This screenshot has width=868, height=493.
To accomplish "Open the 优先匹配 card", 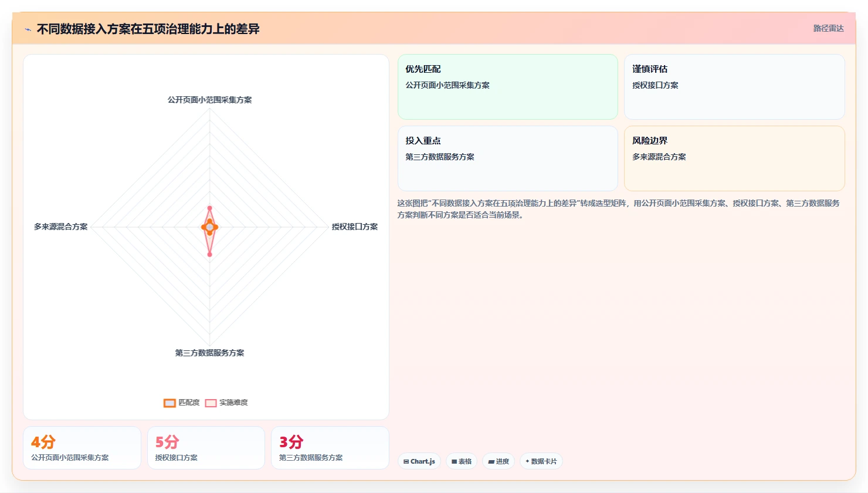I will click(x=508, y=87).
